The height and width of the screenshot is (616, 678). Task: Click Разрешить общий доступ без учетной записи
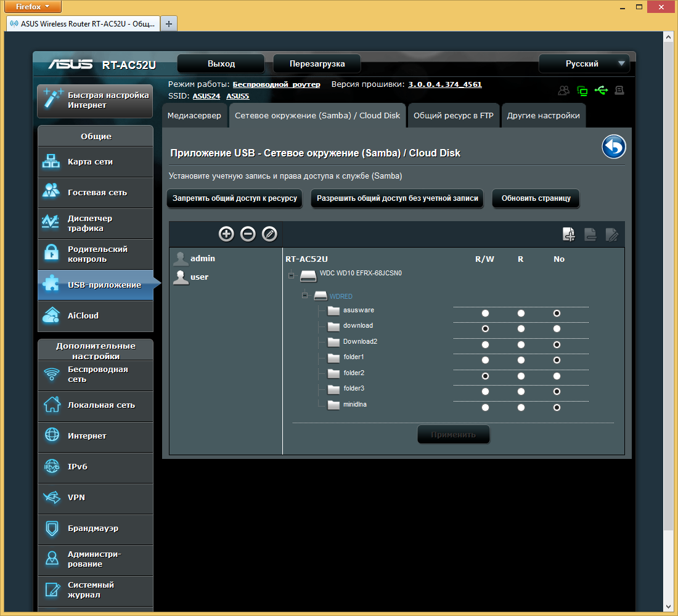(x=398, y=198)
